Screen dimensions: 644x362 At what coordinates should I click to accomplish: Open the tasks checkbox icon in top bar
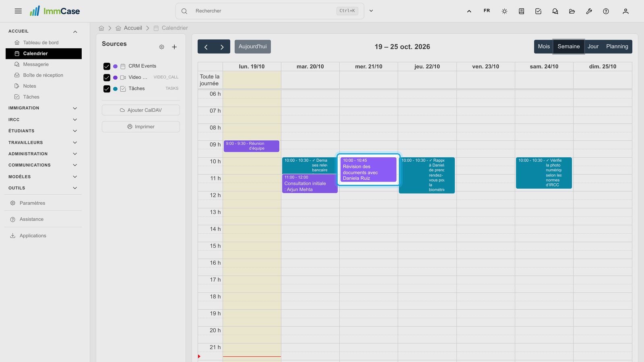point(538,11)
